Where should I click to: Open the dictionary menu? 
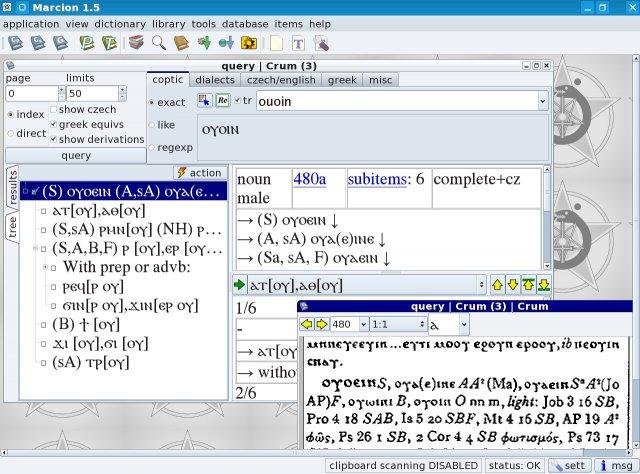point(120,24)
